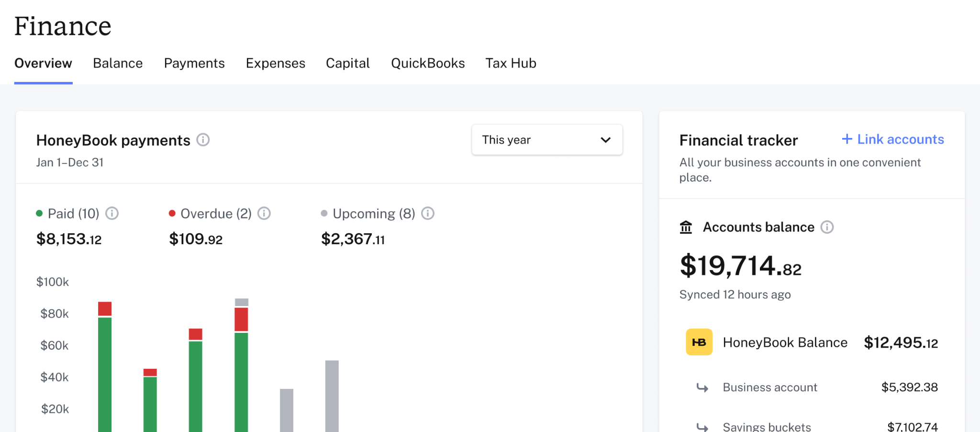Click the Synced 12 hours ago text
This screenshot has height=432, width=980.
(735, 295)
